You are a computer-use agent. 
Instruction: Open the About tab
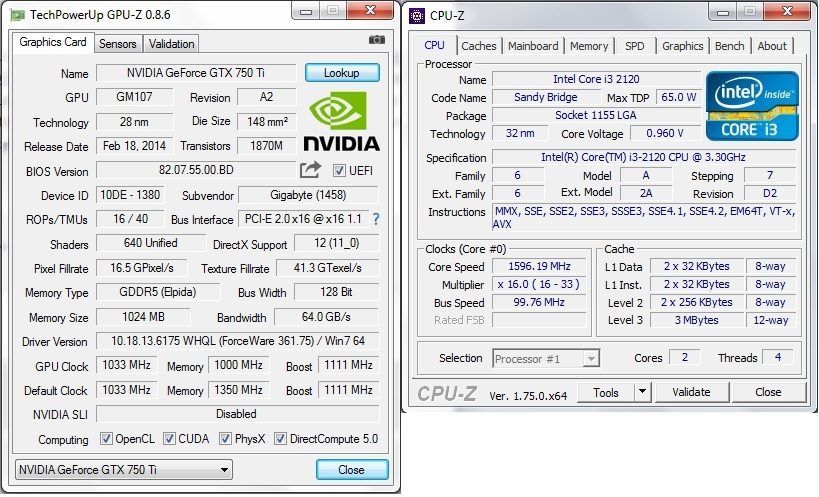(771, 46)
